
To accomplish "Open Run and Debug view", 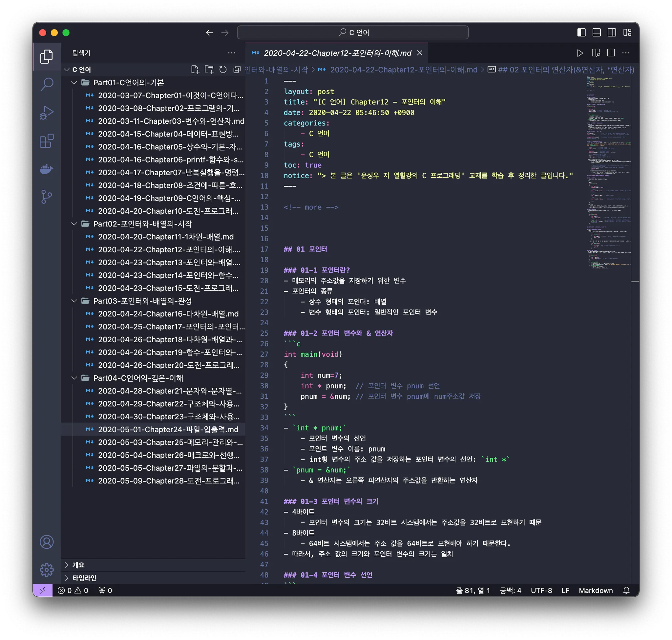I will click(x=47, y=113).
